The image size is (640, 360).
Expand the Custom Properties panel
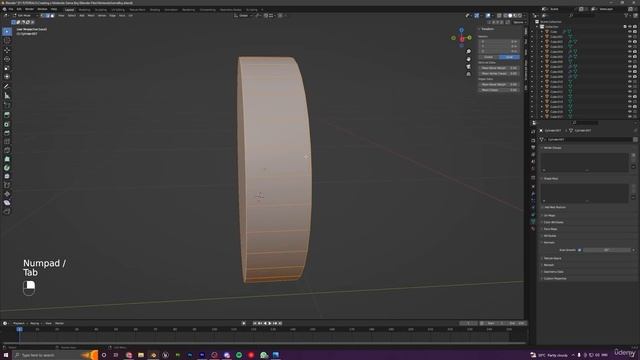click(555, 278)
